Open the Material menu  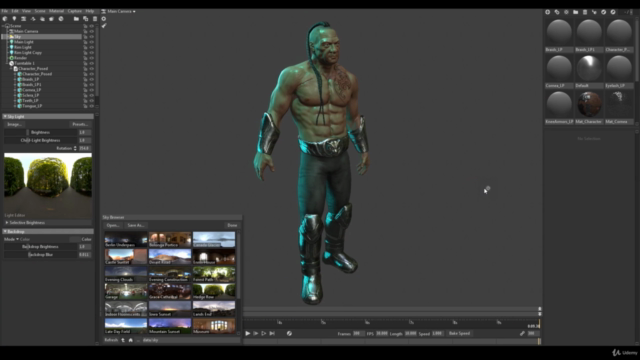57,11
